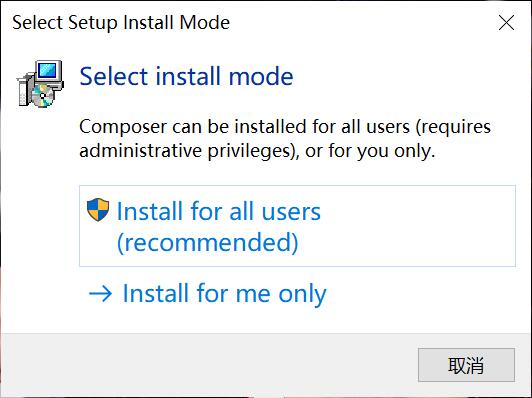Click the word (recommended) in first option
Screen dimensions: 532x398
(x=207, y=242)
